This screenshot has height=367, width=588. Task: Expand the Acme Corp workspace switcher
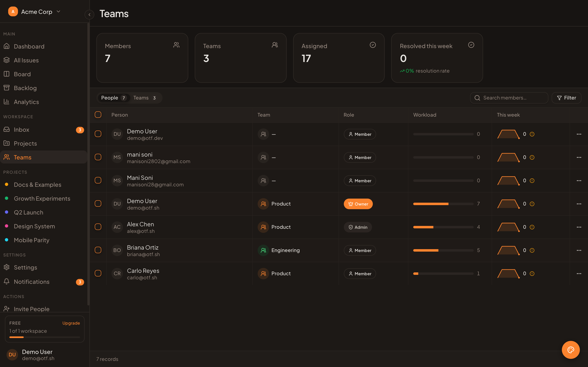coord(34,12)
